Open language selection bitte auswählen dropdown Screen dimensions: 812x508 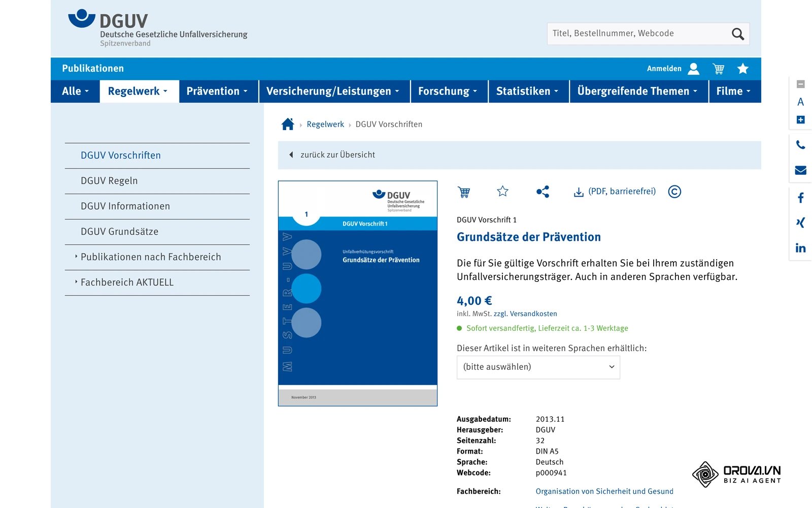[x=538, y=367]
